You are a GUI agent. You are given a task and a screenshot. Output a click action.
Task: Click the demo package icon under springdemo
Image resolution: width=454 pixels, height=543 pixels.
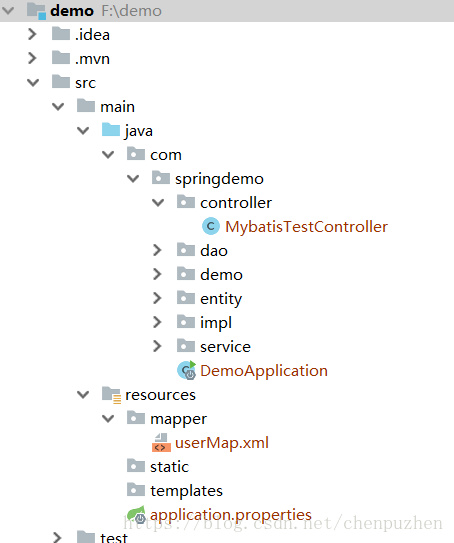186,274
